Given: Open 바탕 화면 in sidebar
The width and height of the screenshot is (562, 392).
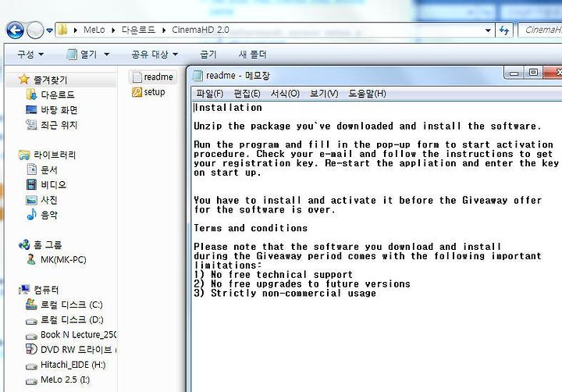Looking at the screenshot, I should (52, 110).
